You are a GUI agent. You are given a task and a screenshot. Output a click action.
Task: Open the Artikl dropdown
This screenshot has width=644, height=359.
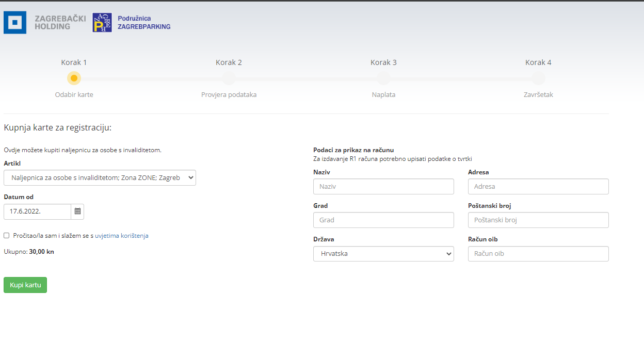tap(100, 177)
